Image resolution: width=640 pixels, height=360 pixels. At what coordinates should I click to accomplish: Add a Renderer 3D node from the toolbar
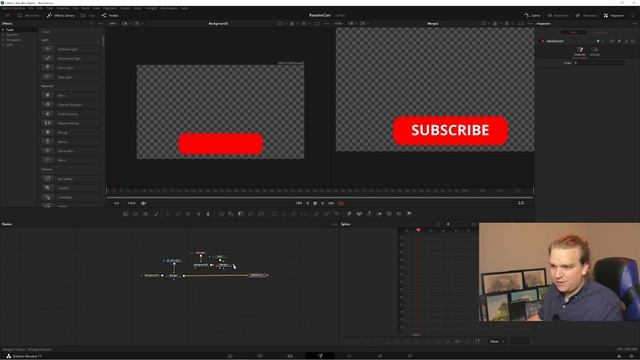(409, 213)
